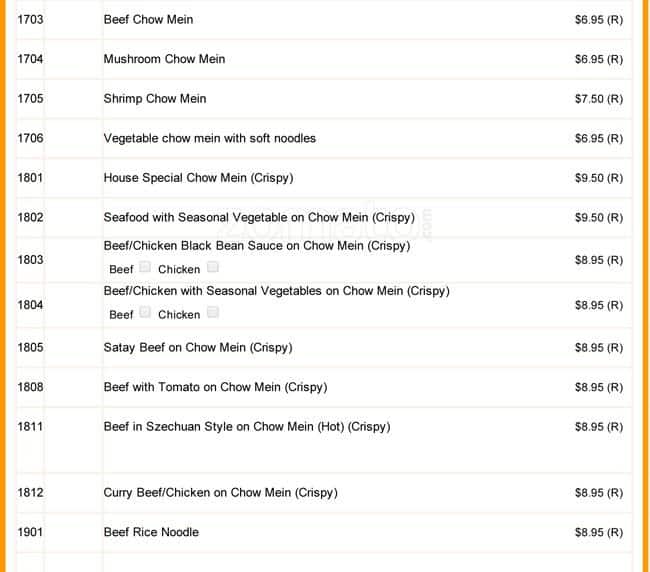Tick the Chicken option under item 1804

tap(212, 313)
